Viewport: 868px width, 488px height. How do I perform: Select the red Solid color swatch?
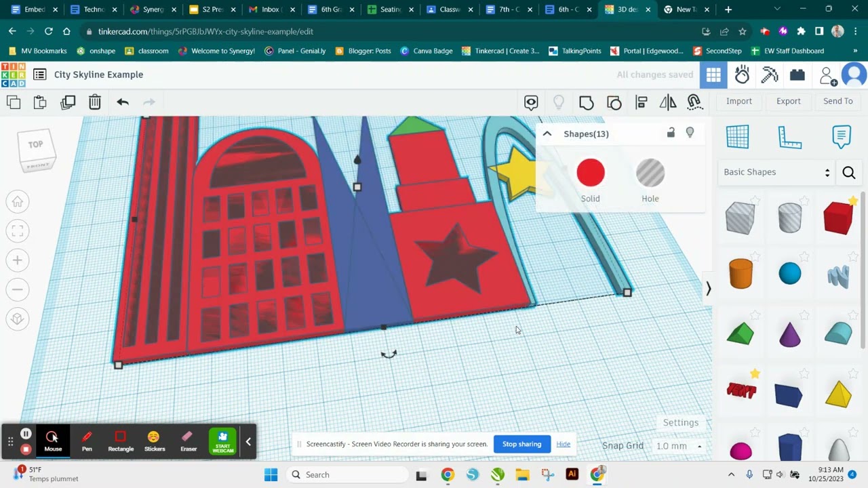tap(591, 173)
